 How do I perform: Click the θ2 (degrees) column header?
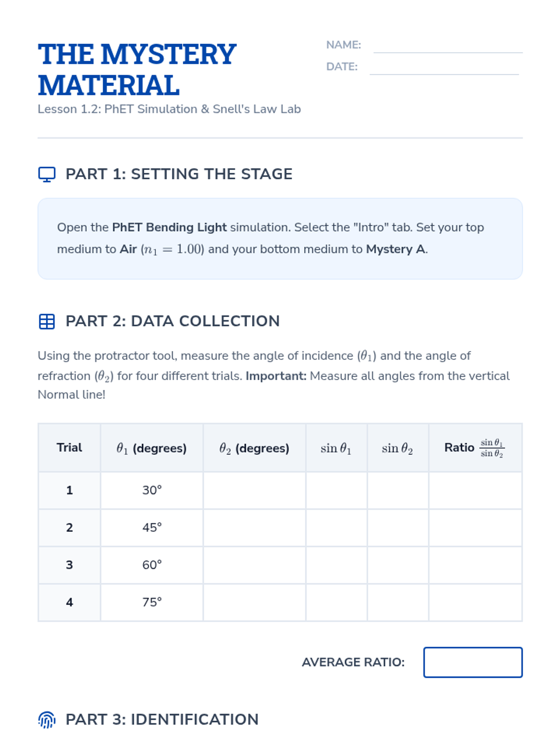tap(254, 448)
